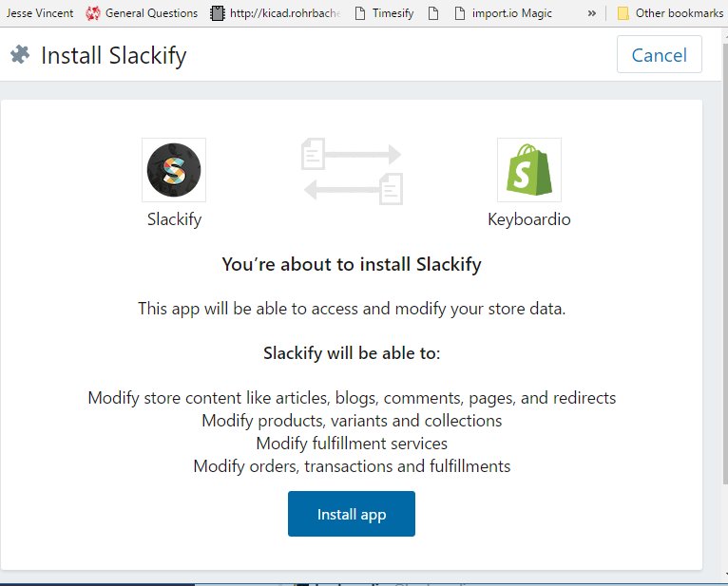Open the Jesse Vincent bookmark

pos(40,13)
